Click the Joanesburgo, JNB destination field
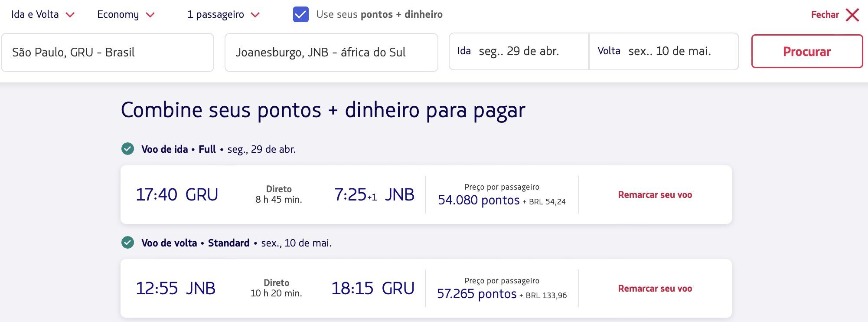The width and height of the screenshot is (868, 322). 331,53
